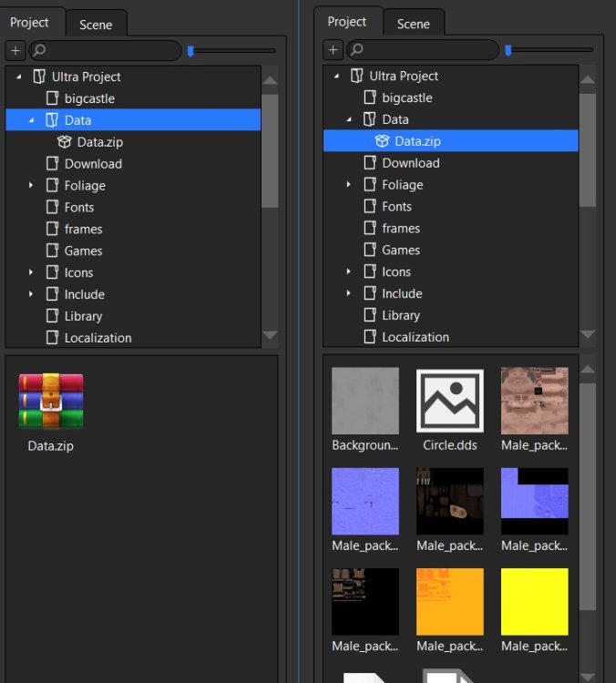Switch to the Scene tab in left panel
This screenshot has width=616, height=683.
coord(96,25)
